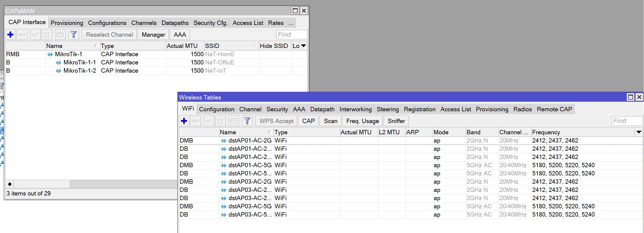
Task: Launch Sniffer tool
Action: tap(396, 121)
